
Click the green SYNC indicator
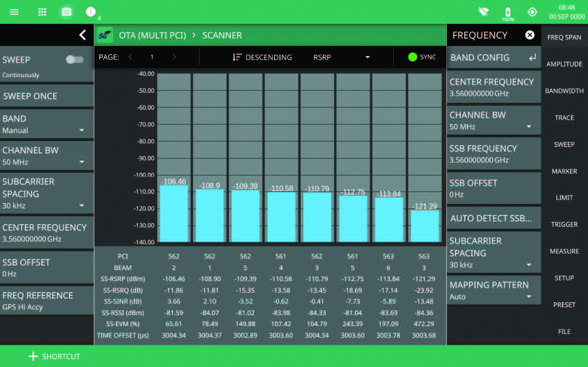pyautogui.click(x=422, y=57)
